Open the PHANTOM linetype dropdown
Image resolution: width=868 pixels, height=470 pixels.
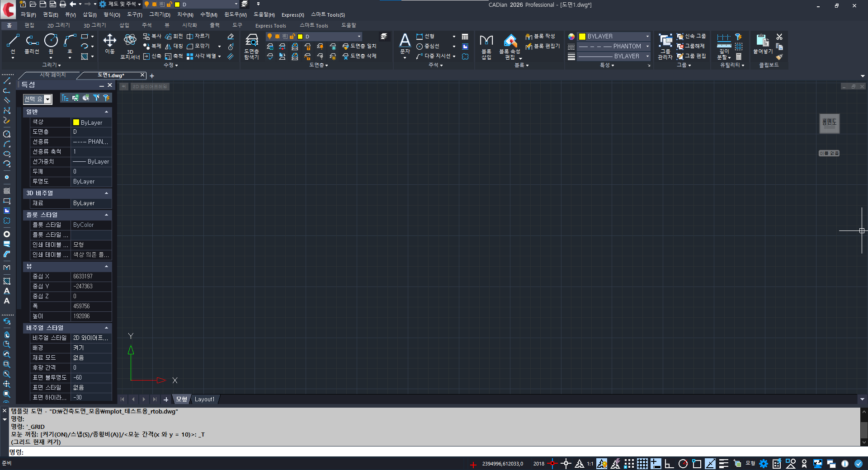point(647,46)
